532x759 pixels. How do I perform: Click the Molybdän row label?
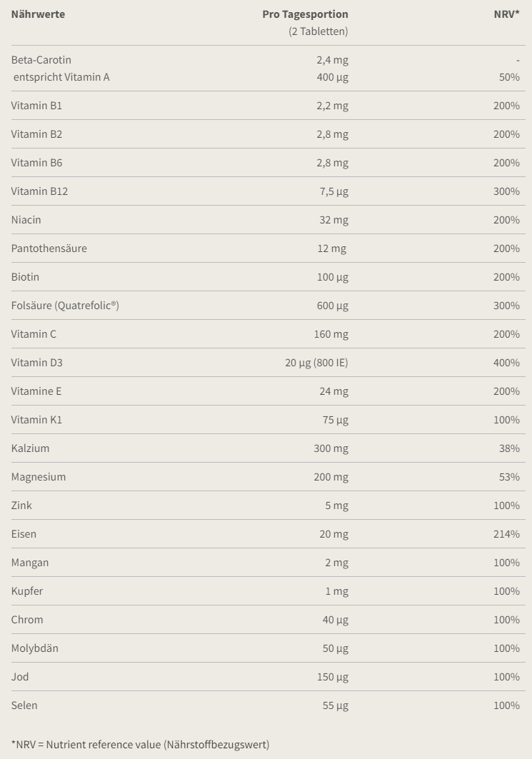pos(35,648)
